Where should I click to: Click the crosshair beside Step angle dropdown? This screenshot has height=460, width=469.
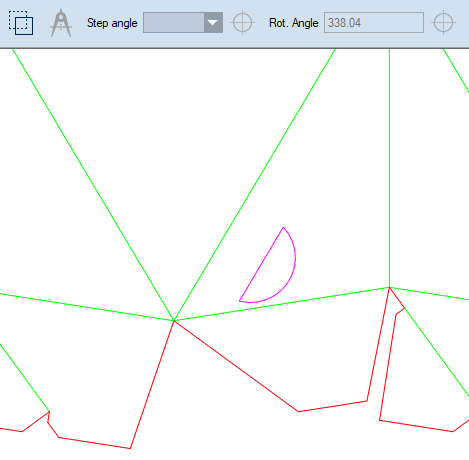[242, 23]
